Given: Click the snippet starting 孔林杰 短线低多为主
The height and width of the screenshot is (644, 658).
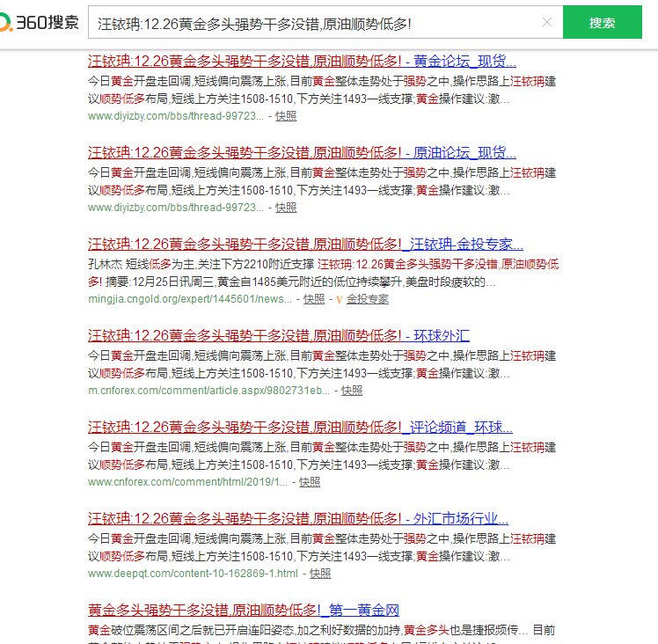Looking at the screenshot, I should coord(323,274).
